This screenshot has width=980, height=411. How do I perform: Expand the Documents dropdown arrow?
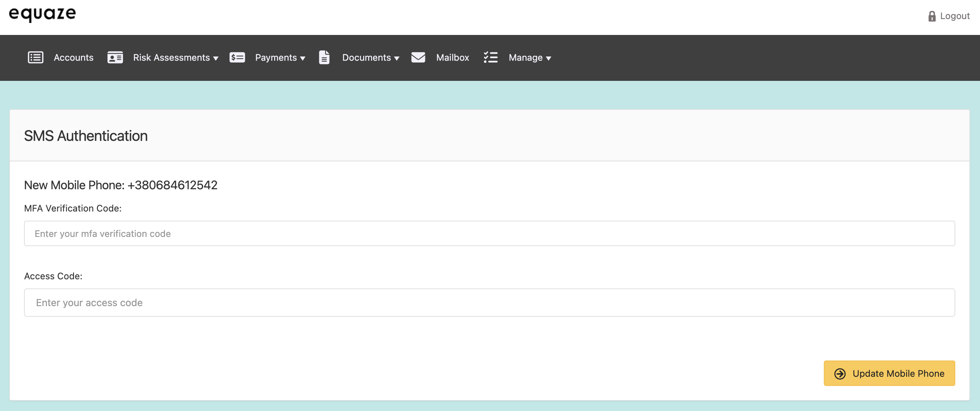click(397, 58)
